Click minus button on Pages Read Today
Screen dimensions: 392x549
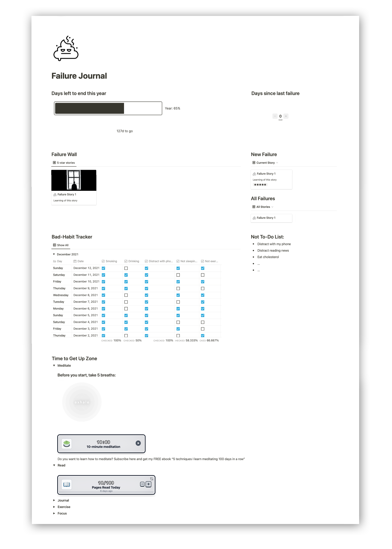click(142, 484)
